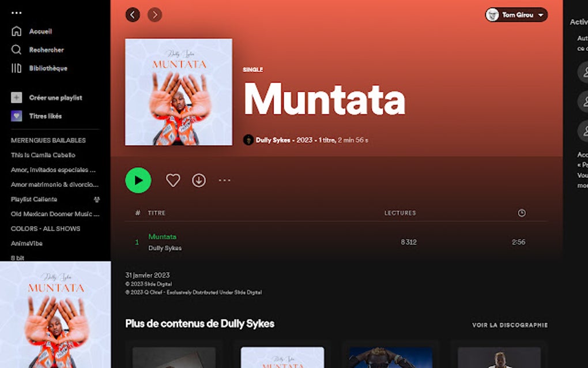Screen dimensions: 588x368
Task: Select COLORS - ALL SHOWS playlist
Action: click(46, 228)
